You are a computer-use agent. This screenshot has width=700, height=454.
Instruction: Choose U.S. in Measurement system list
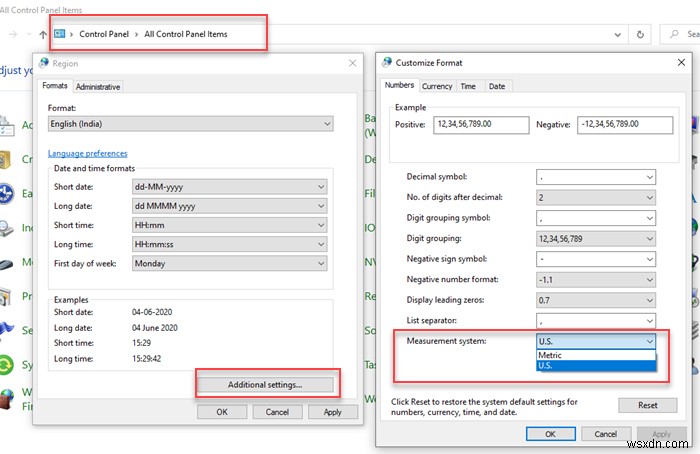click(596, 366)
